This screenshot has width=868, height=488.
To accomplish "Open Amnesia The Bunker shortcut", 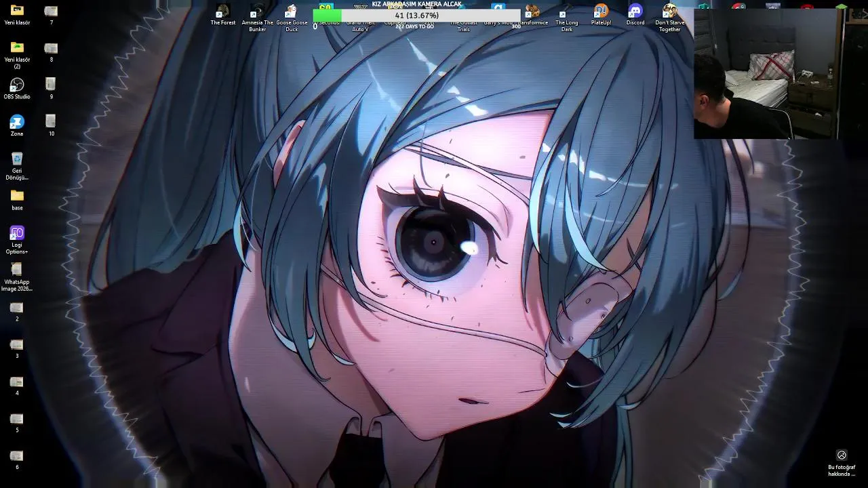I will point(257,18).
